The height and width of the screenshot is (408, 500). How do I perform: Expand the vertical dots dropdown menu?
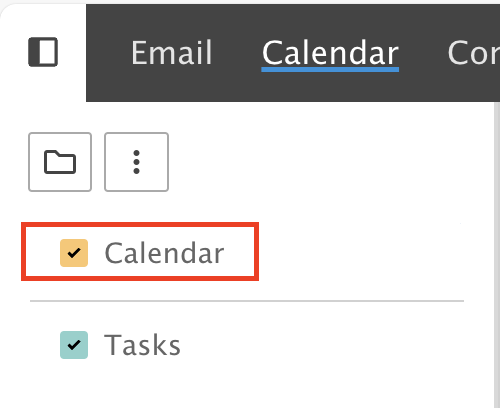(136, 162)
